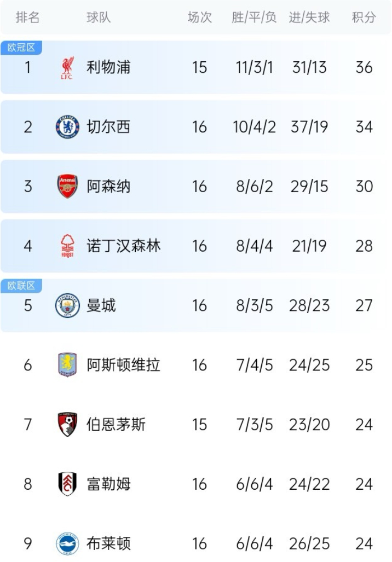Open the Brighton seagull badge

coord(67,543)
